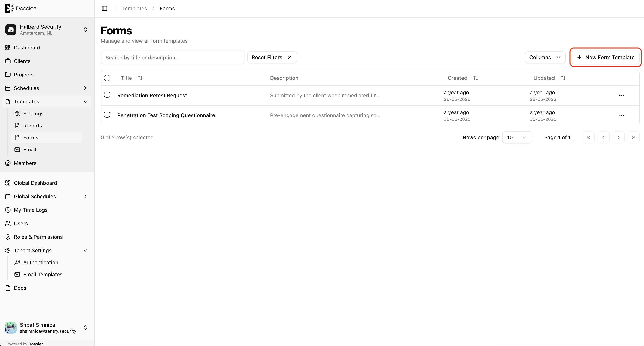
Task: Go to Members
Action: click(46, 163)
